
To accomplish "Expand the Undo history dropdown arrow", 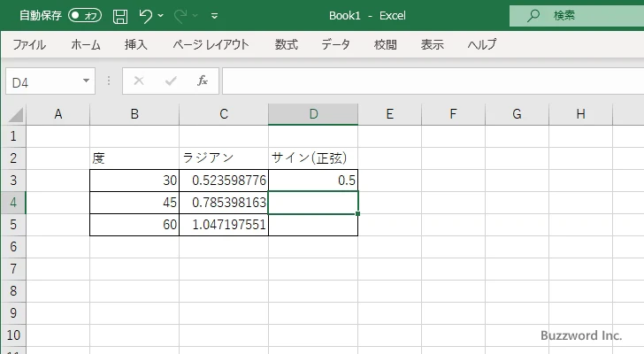I will pos(163,16).
